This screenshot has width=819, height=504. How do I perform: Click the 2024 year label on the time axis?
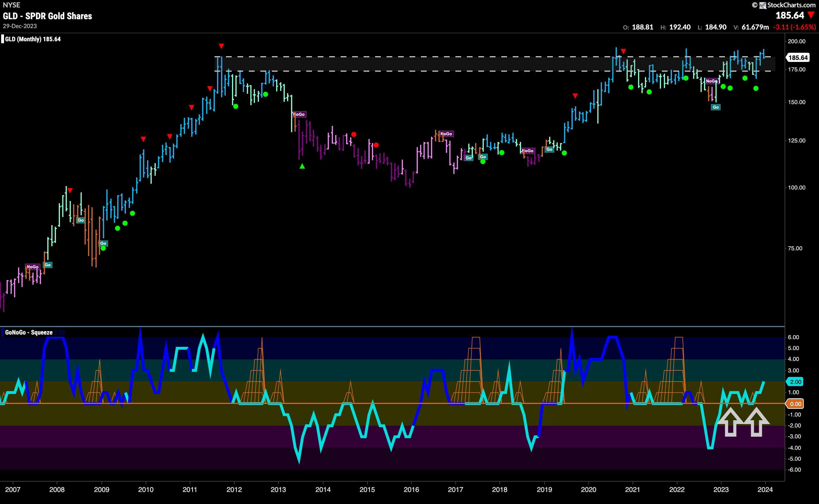click(765, 489)
